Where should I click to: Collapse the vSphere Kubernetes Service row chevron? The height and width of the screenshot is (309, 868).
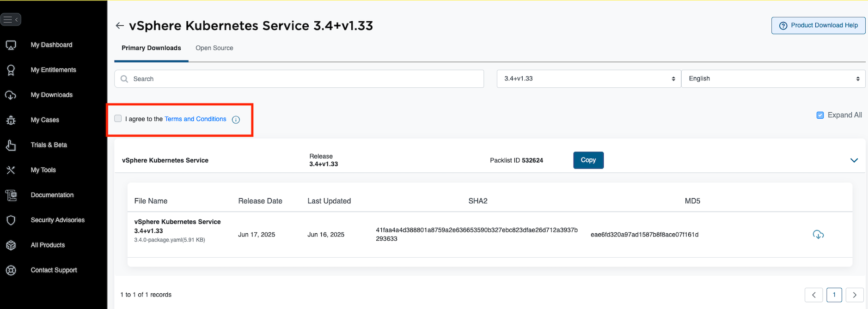(854, 160)
